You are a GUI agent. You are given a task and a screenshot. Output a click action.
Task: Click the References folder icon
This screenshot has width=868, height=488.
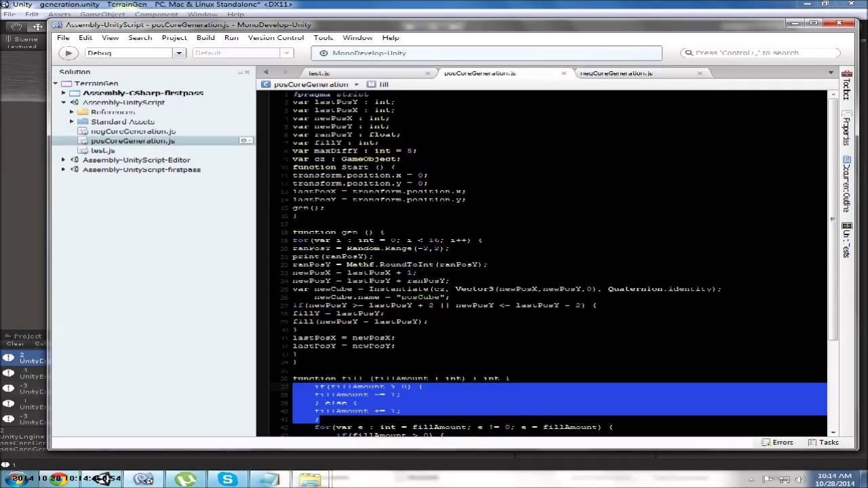(x=83, y=112)
